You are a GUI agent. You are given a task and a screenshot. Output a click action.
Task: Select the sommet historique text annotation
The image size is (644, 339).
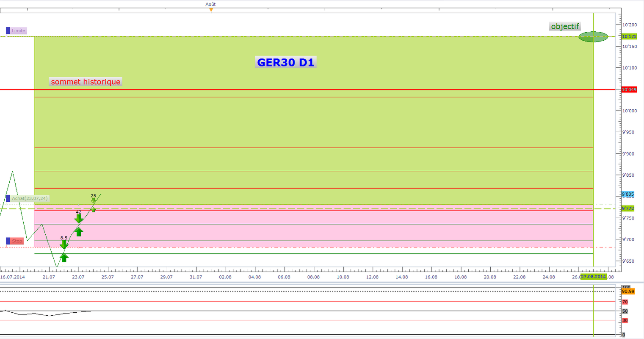click(86, 82)
